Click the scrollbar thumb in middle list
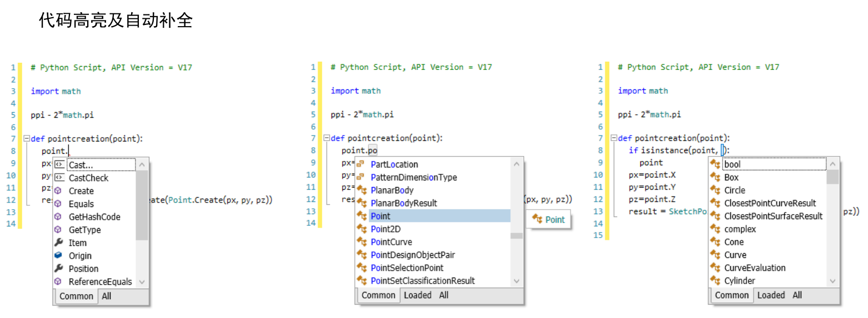The width and height of the screenshot is (868, 318). pyautogui.click(x=516, y=235)
